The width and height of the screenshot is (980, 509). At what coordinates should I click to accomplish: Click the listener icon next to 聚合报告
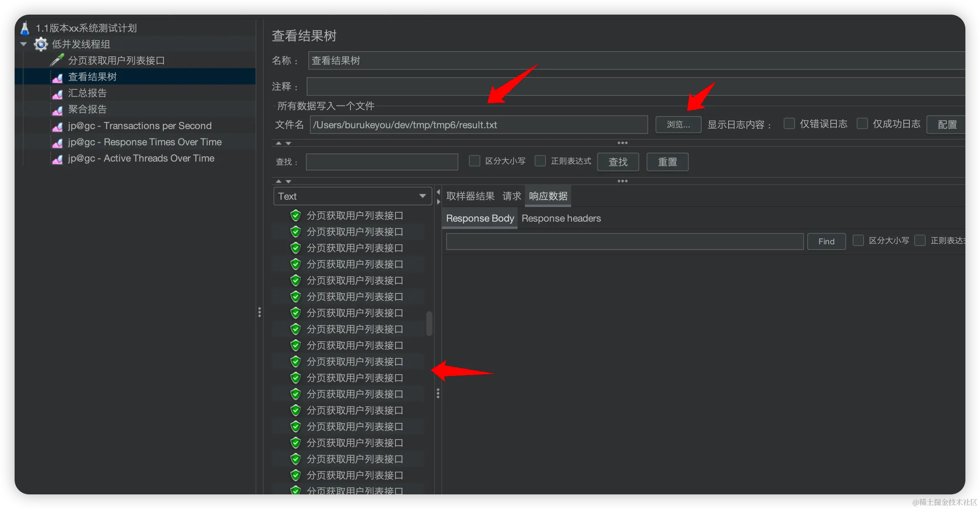(x=57, y=110)
